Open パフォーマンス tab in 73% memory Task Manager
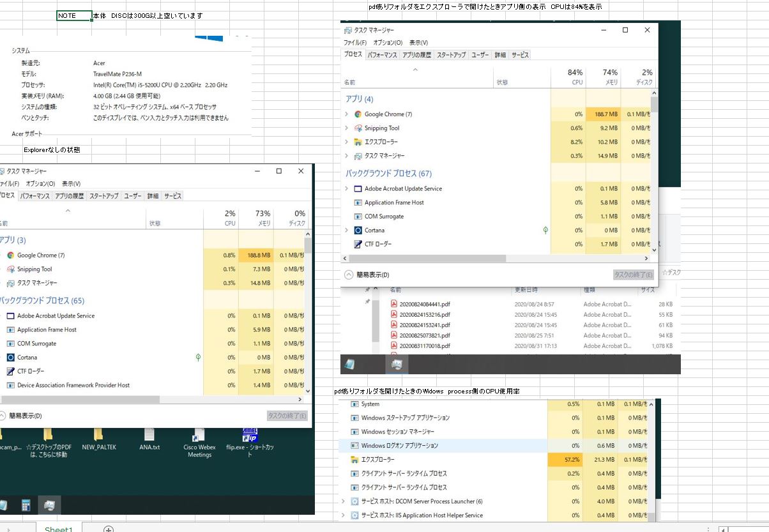Screen dimensions: 769x532 pos(35,196)
